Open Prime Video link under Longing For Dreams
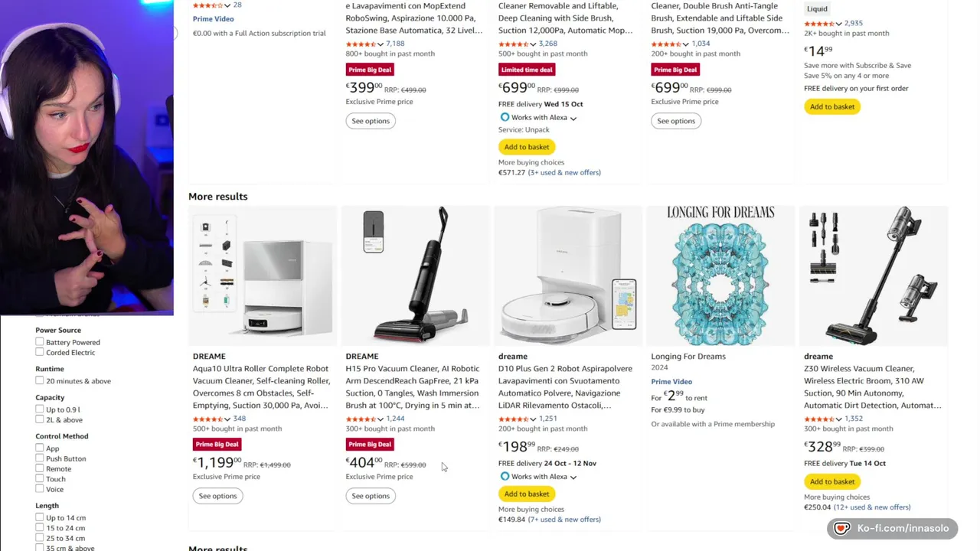 coord(671,382)
